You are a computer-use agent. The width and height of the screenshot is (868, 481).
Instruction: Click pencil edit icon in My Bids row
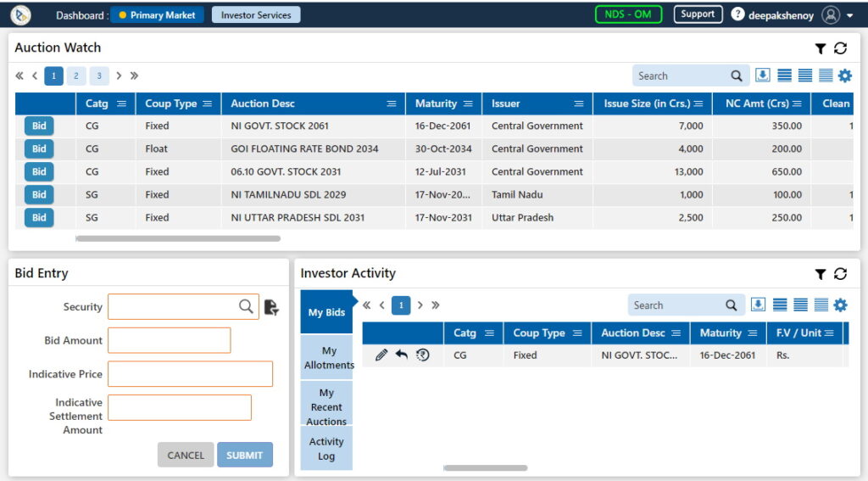coord(381,355)
